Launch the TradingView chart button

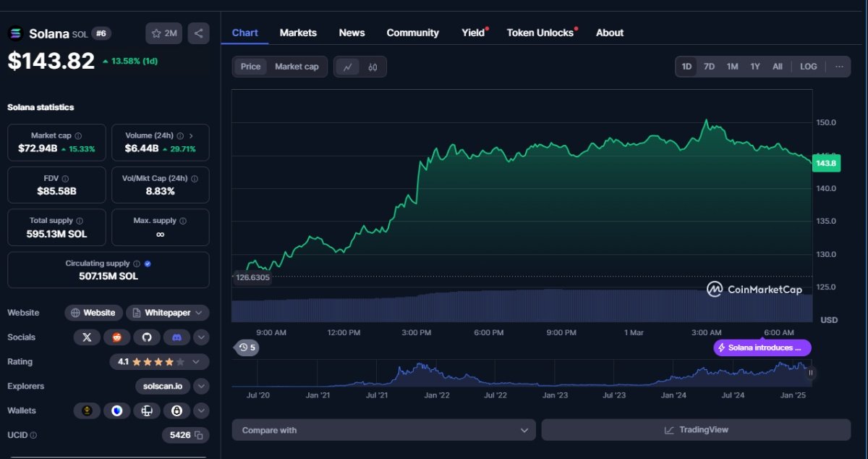[x=696, y=430]
